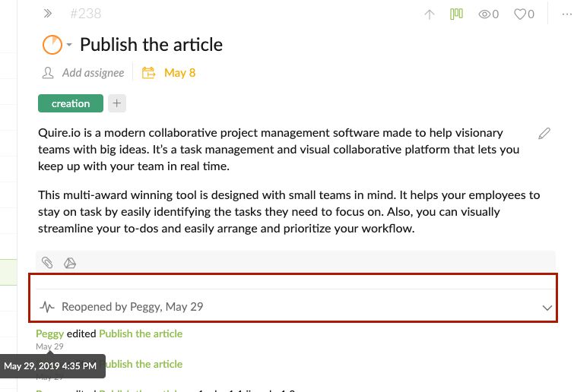Toggle the orange task status circle
Viewport: 574px width, 392px height.
(52, 45)
